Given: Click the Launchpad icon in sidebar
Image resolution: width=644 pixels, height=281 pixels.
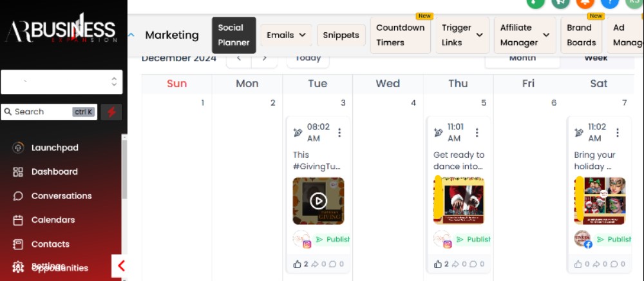Looking at the screenshot, I should point(18,148).
